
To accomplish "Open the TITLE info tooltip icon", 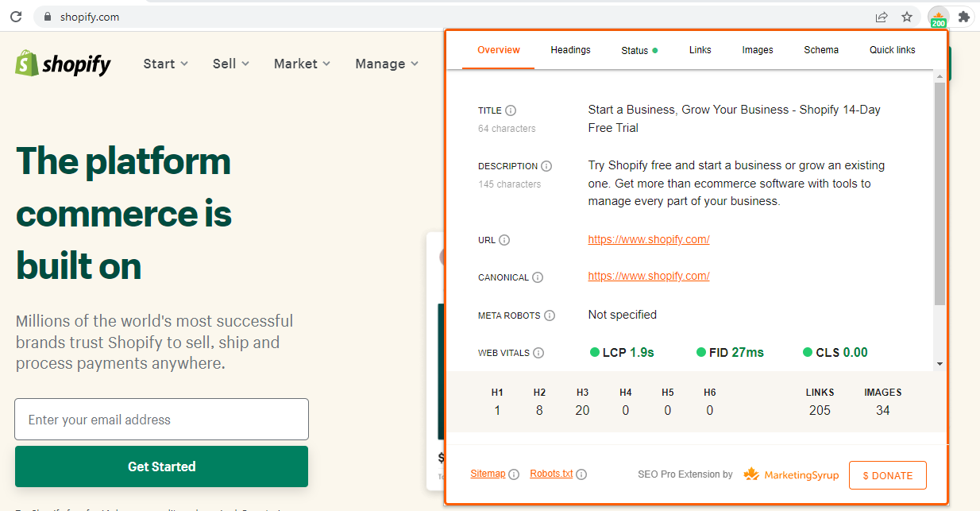I will pyautogui.click(x=513, y=110).
